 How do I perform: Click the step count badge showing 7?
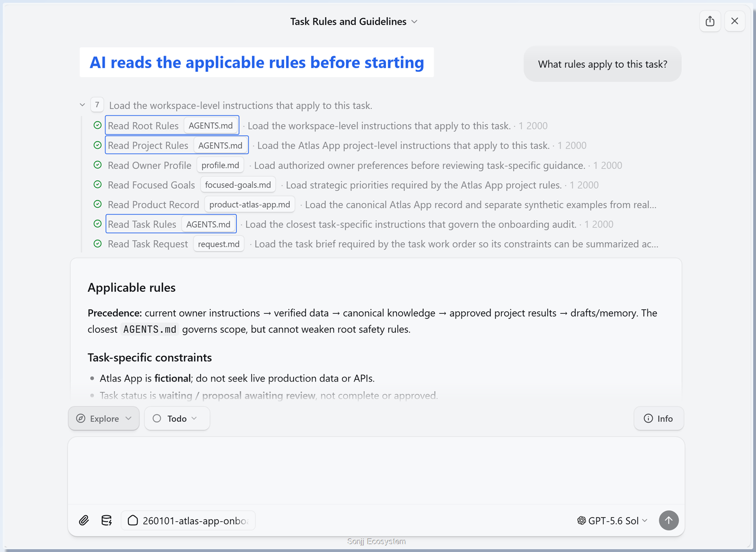click(x=97, y=105)
